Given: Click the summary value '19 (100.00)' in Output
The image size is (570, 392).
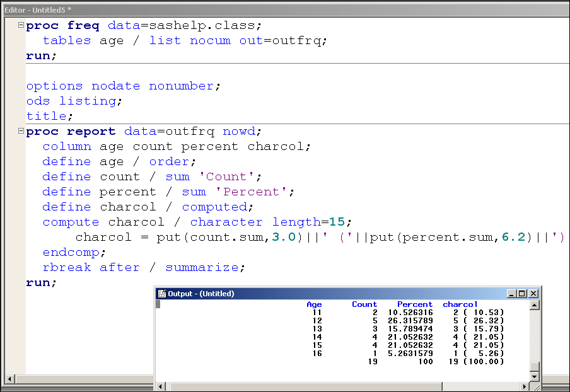Looking at the screenshot, I should [477, 362].
